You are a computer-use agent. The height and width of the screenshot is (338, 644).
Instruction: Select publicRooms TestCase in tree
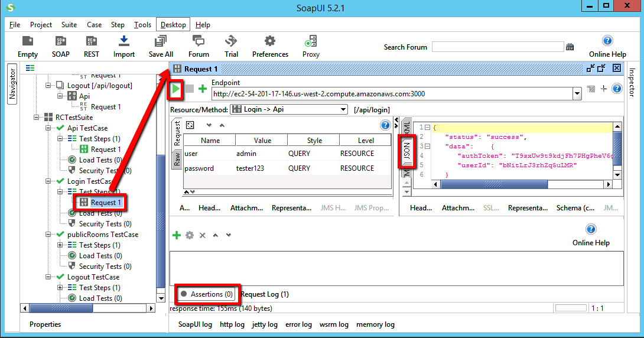pos(103,235)
